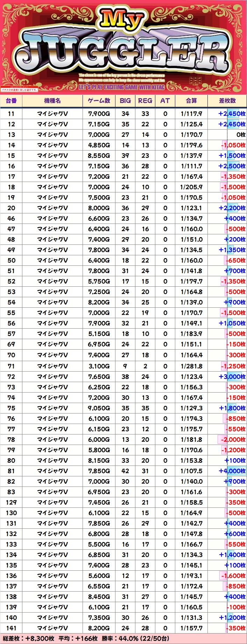
Task: Select the AT column header
Action: (165, 101)
